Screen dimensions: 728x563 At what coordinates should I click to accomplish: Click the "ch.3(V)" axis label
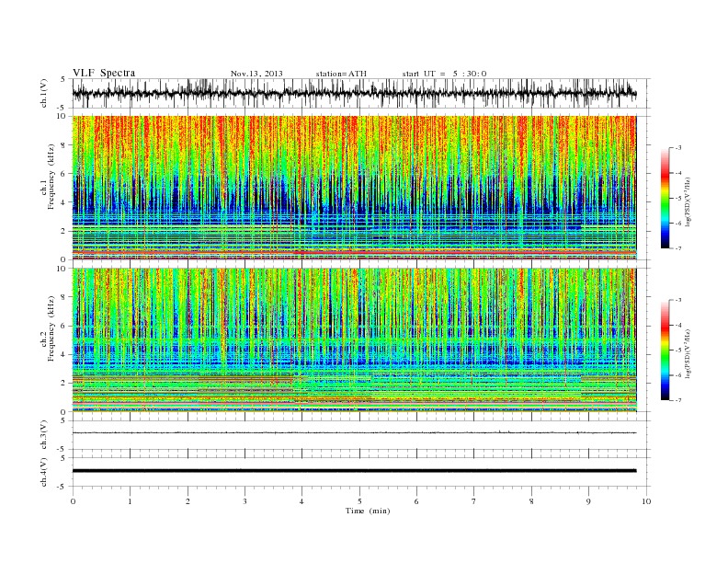(44, 435)
